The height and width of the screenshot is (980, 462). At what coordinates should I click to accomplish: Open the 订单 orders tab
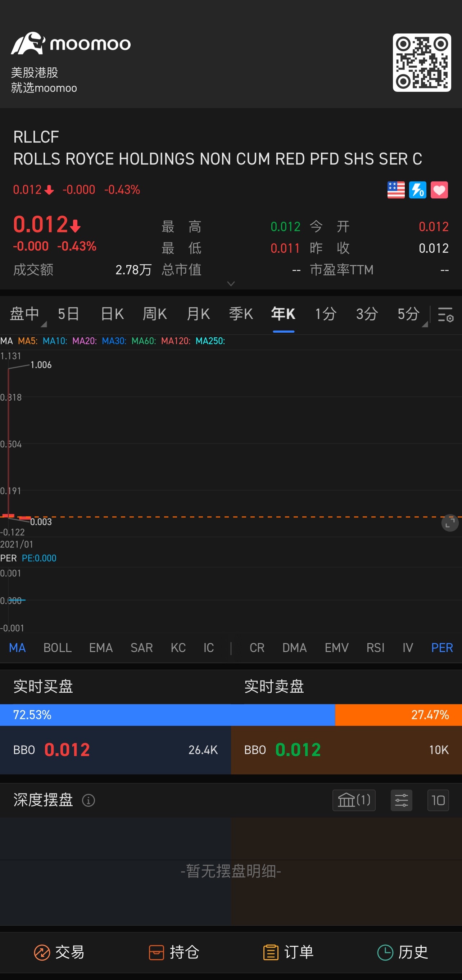(288, 952)
